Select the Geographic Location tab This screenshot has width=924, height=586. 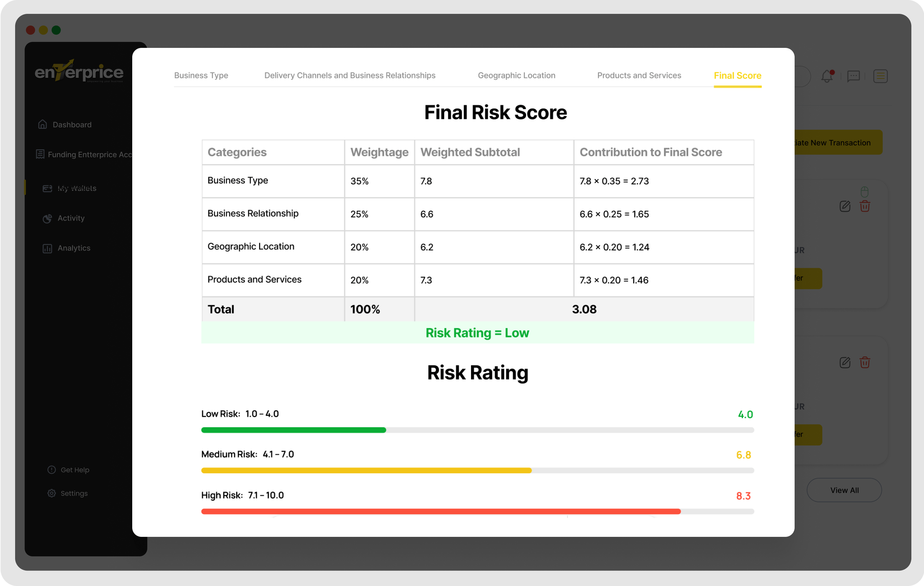(517, 75)
